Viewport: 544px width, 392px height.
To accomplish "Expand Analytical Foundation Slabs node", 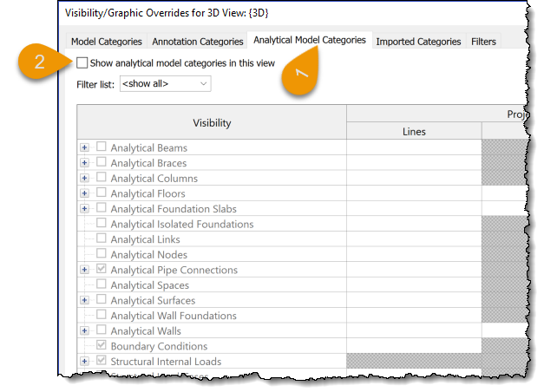I will pos(85,209).
